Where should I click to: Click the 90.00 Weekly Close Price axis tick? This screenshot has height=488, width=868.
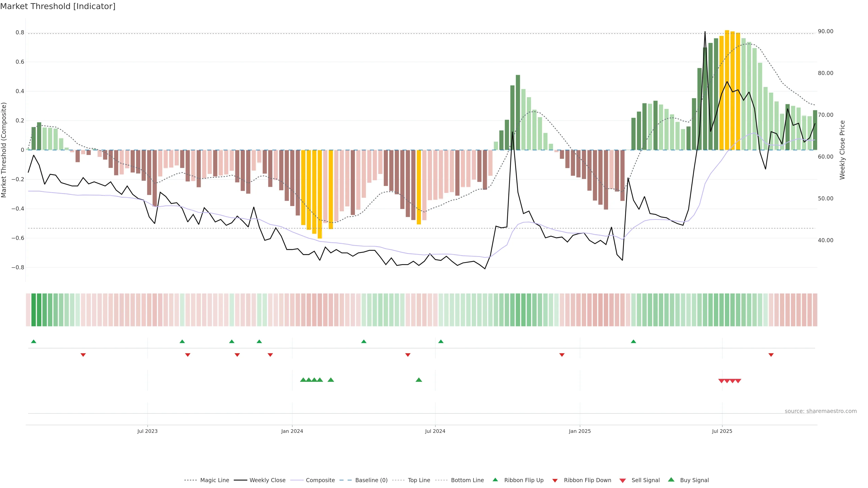click(826, 31)
